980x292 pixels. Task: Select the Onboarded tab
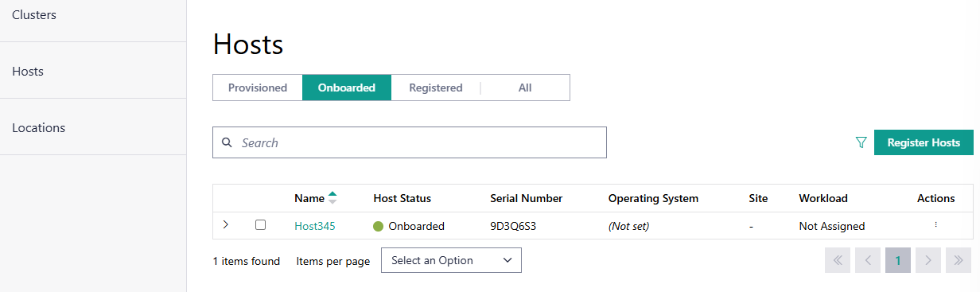click(x=347, y=88)
